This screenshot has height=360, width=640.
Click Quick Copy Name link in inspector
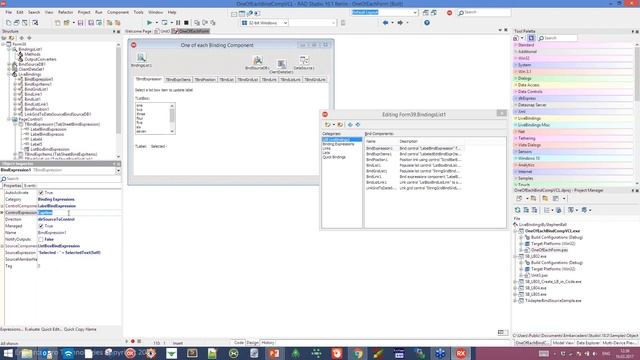(80, 329)
